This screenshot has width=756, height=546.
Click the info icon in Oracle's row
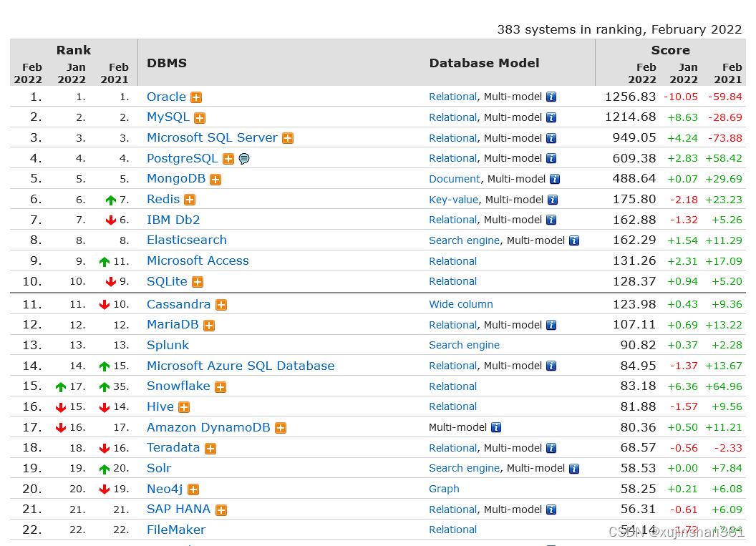tap(551, 97)
